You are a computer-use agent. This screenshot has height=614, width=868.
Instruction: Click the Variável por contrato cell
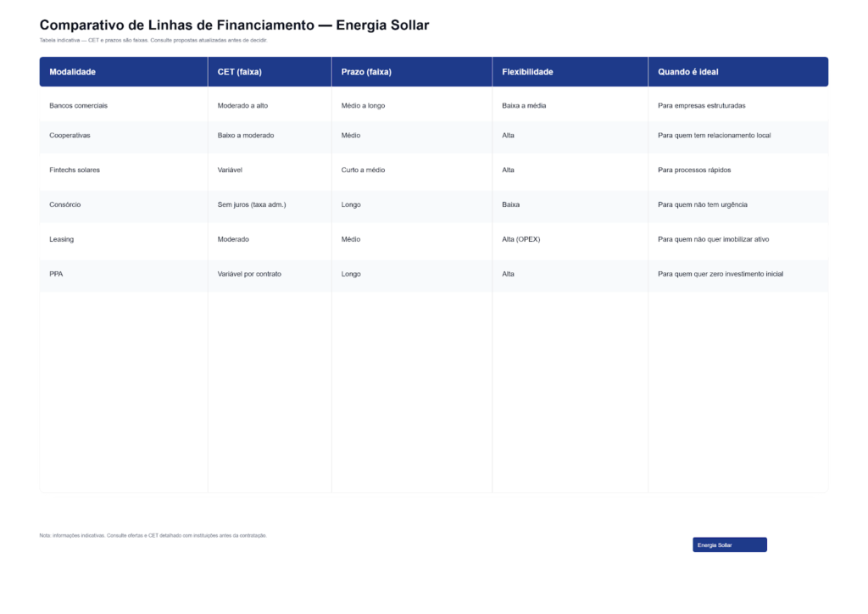pos(249,274)
